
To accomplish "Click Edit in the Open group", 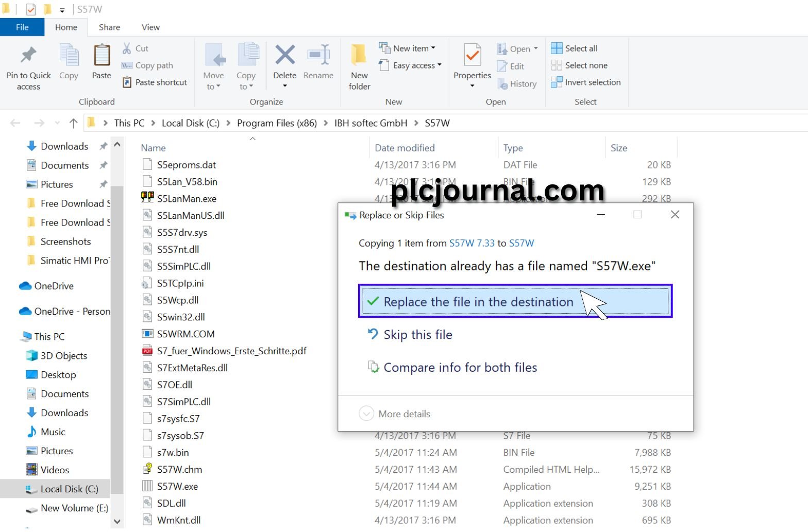I will click(511, 66).
